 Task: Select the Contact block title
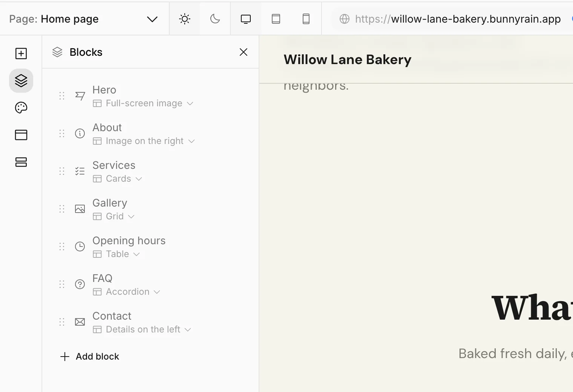[x=112, y=316]
